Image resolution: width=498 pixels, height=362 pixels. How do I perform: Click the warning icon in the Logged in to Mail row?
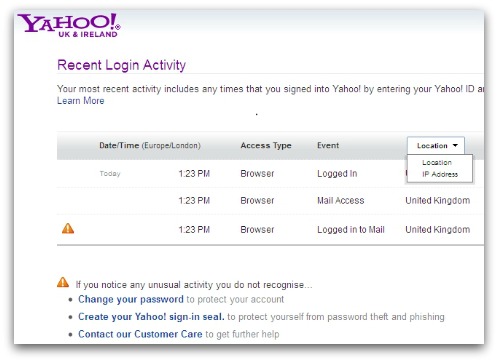pyautogui.click(x=68, y=229)
